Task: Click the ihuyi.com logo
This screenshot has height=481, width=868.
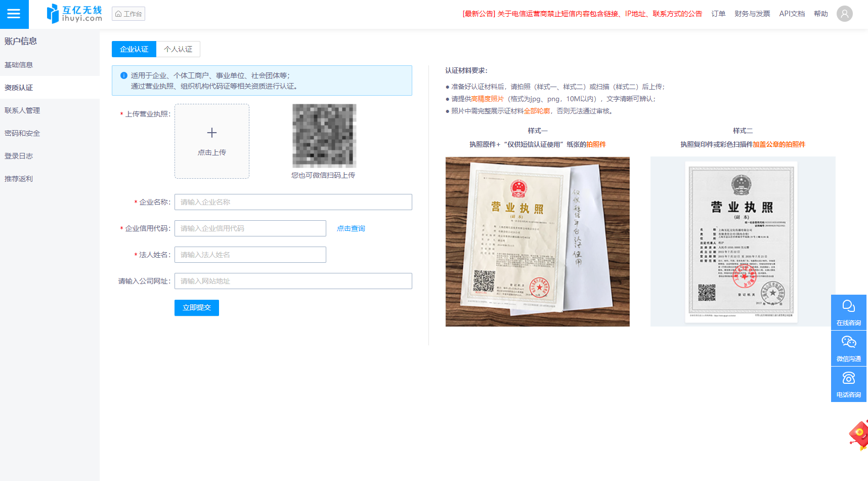Action: (x=74, y=14)
